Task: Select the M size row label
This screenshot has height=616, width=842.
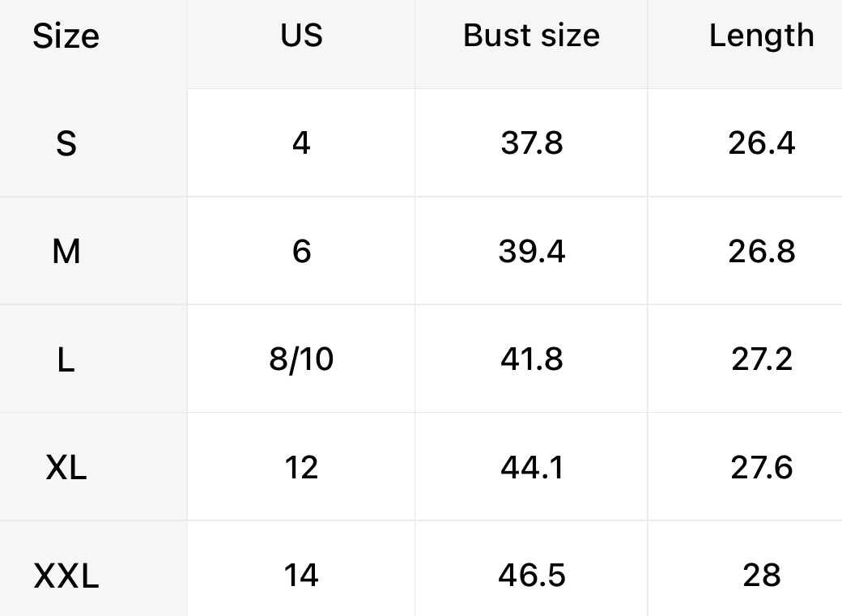Action: click(66, 252)
